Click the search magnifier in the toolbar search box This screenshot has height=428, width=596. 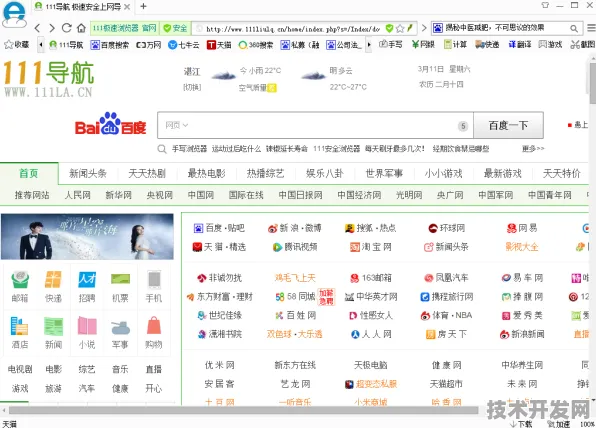point(574,29)
